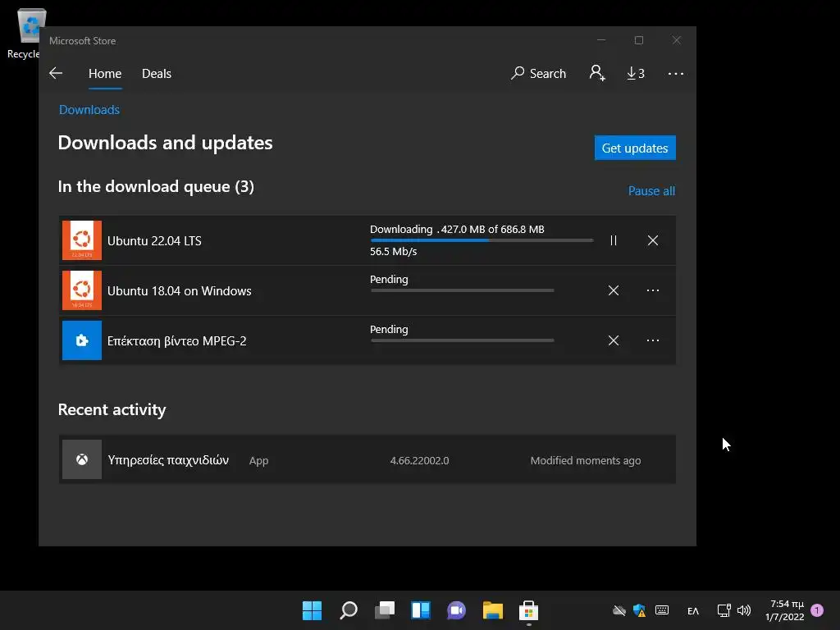Open the account sign-in icon

pyautogui.click(x=597, y=73)
